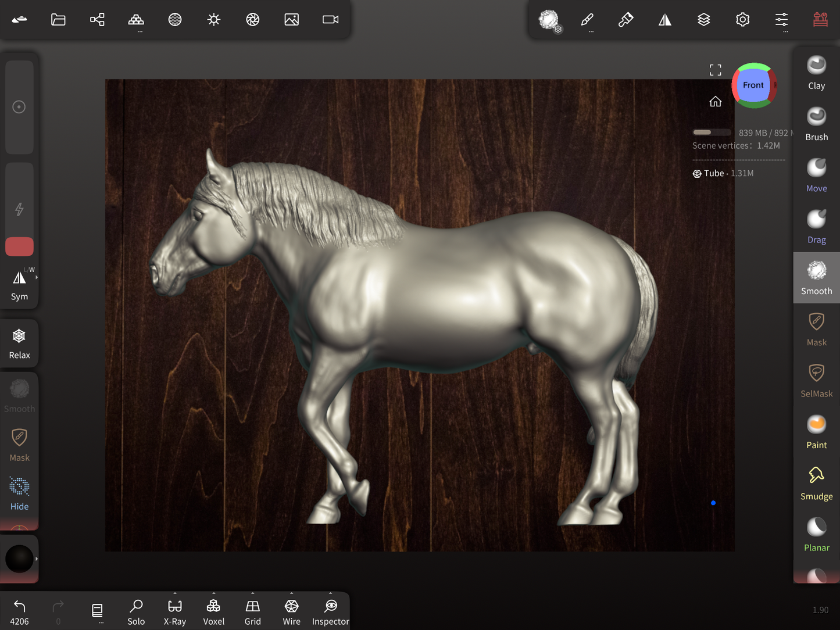840x630 pixels.
Task: Pick the Planar tool
Action: (816, 534)
